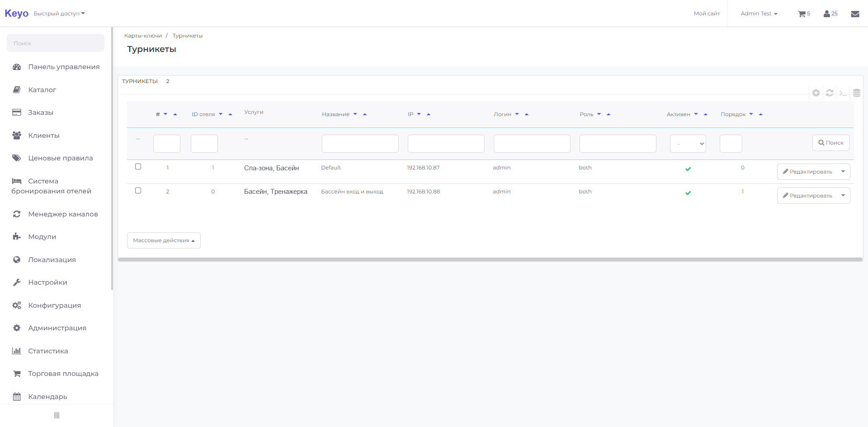868x427 pixels.
Task: Open the users icon showing 25
Action: click(x=830, y=14)
